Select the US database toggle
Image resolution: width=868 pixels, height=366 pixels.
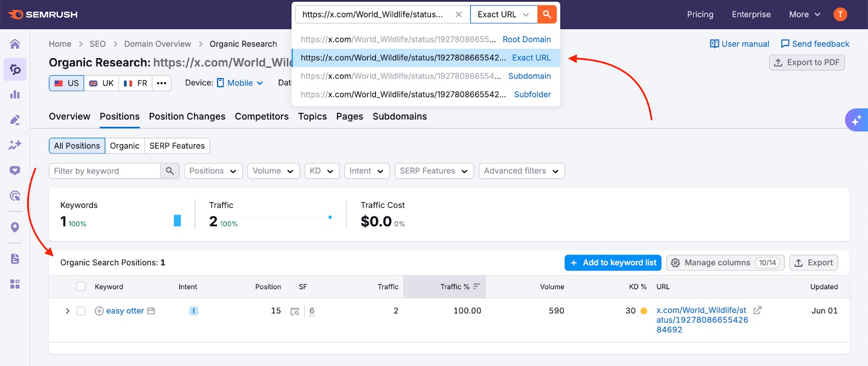[67, 83]
